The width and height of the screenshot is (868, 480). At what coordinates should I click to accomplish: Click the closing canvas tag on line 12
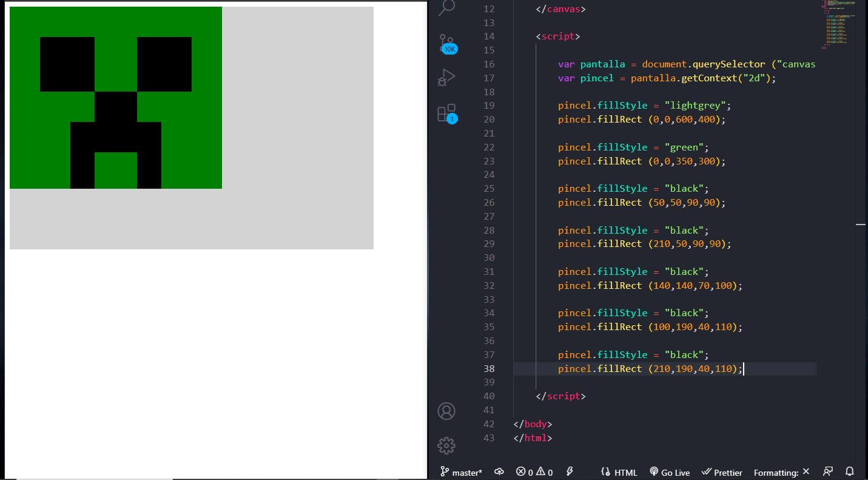(x=561, y=9)
